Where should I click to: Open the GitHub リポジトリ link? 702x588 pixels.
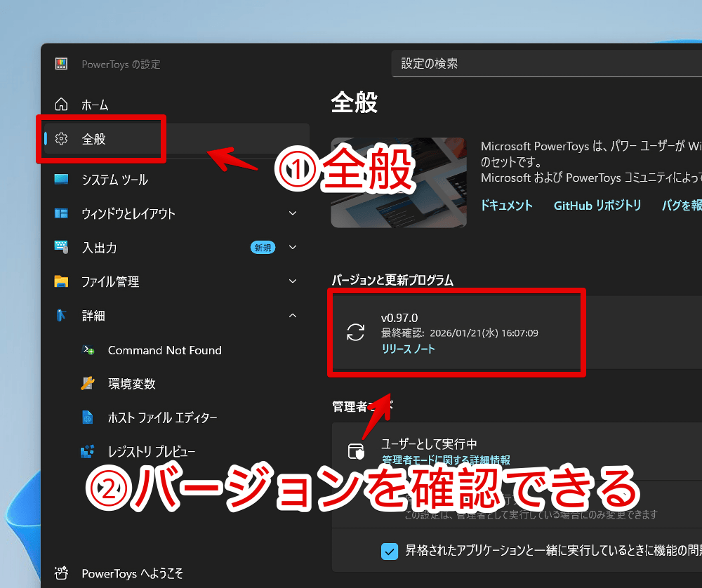pos(597,206)
